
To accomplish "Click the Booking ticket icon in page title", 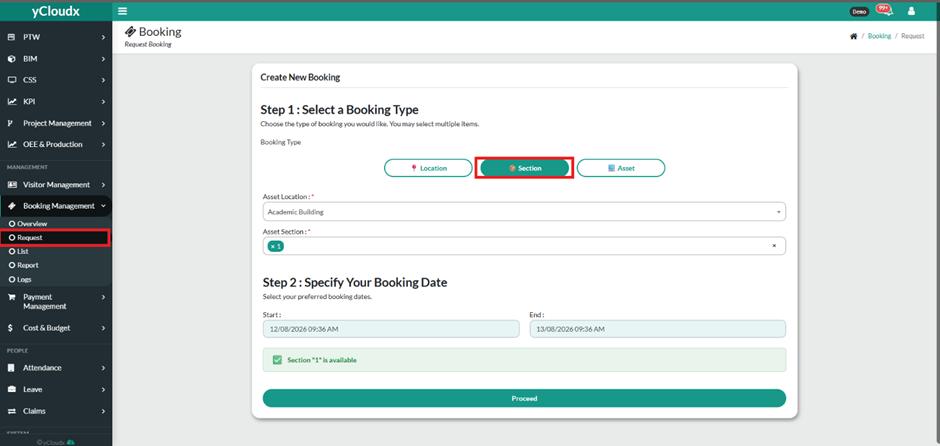I will (x=130, y=32).
